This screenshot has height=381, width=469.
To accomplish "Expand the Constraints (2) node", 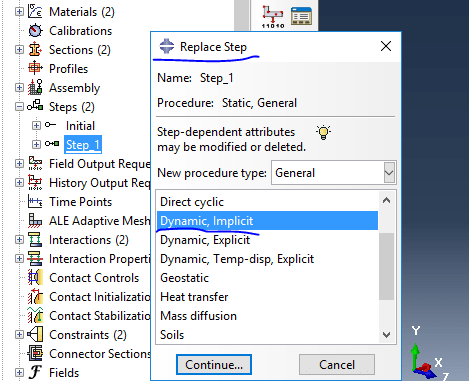I will pos(19,335).
